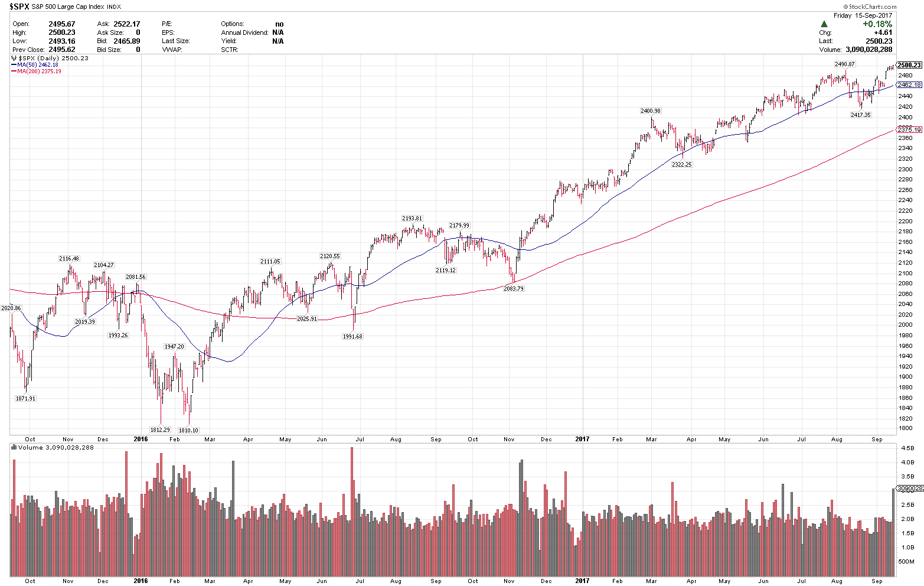Screen dimensions: 924x586
Task: Click the 2417.35 low annotation
Action: click(860, 115)
